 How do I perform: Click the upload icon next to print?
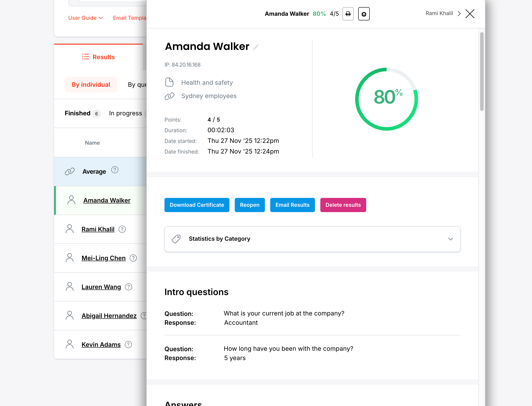pyautogui.click(x=364, y=14)
